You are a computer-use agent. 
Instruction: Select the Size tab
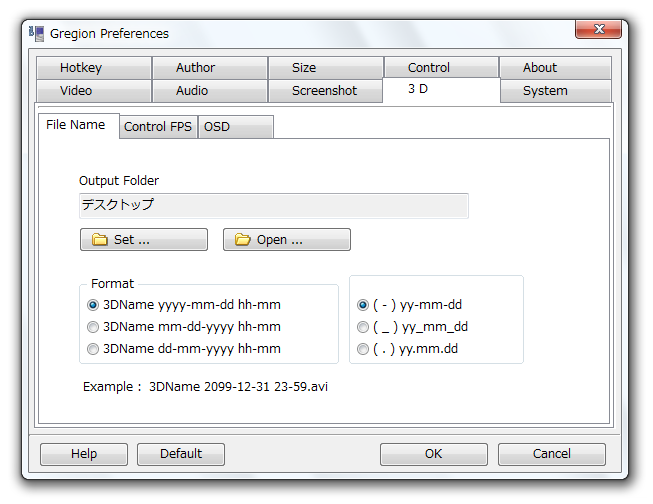[326, 67]
